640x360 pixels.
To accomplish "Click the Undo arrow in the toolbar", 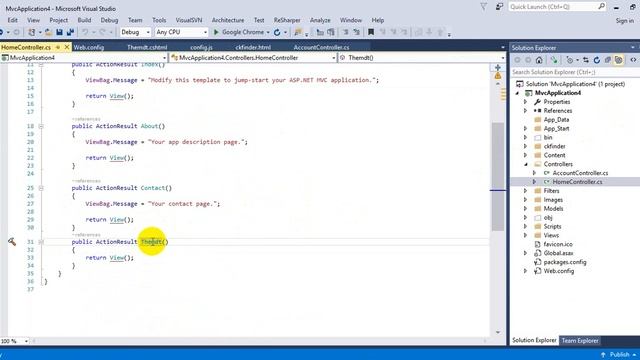I will [85, 32].
